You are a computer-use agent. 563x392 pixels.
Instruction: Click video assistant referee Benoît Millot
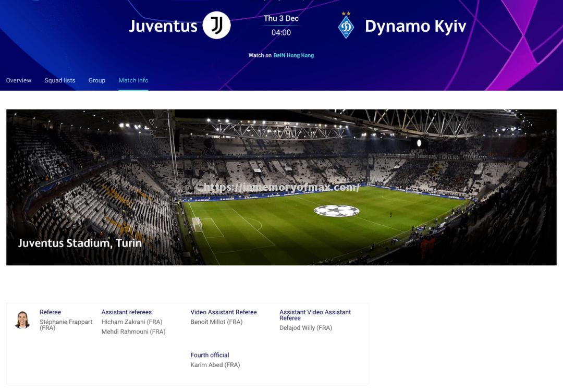coord(216,322)
